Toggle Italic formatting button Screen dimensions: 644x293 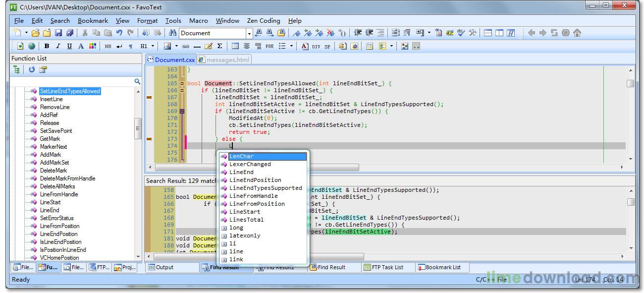pyautogui.click(x=58, y=46)
